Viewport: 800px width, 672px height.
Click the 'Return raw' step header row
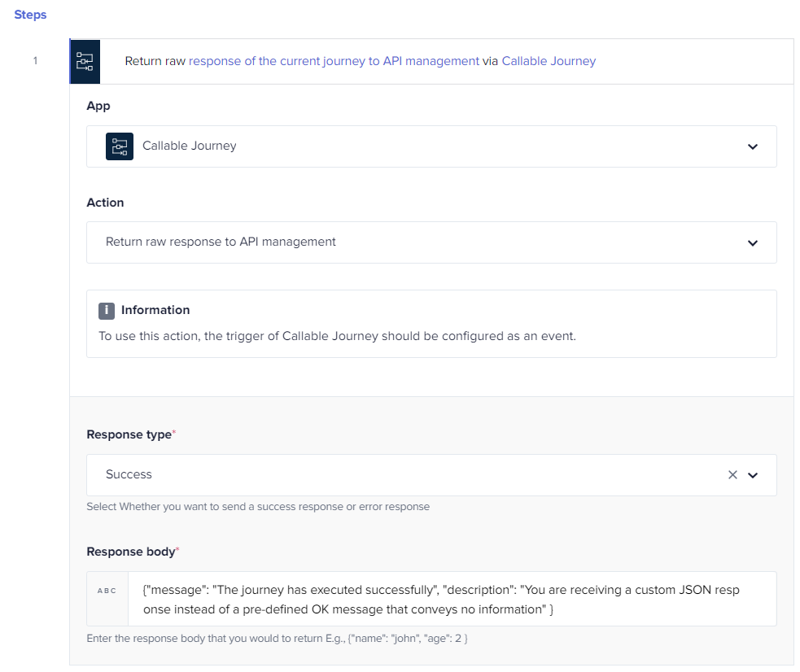coord(431,61)
